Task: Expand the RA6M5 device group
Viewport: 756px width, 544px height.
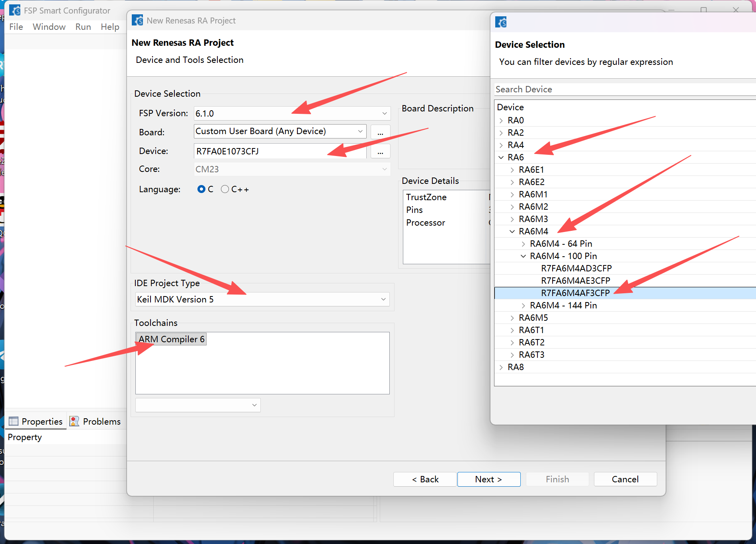Action: (x=512, y=318)
